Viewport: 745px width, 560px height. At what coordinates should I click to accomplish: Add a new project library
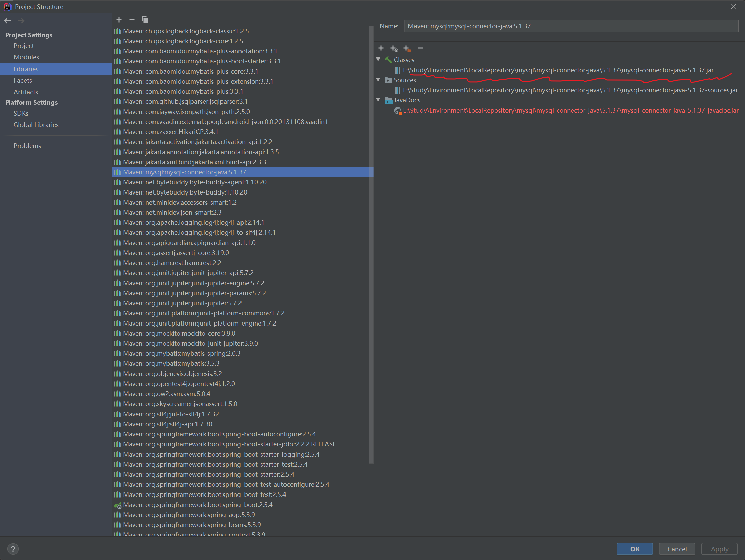(x=119, y=20)
